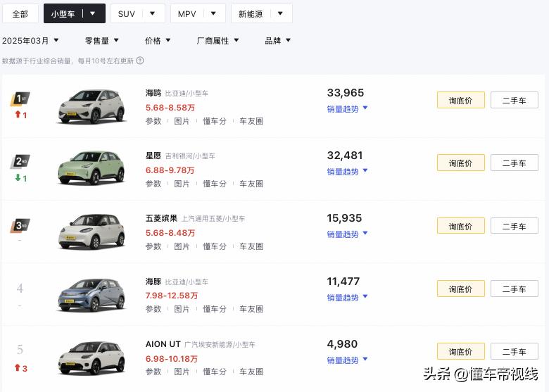549x392 pixels.
Task: Click the 1st place rank badge icon
Action: click(x=20, y=99)
